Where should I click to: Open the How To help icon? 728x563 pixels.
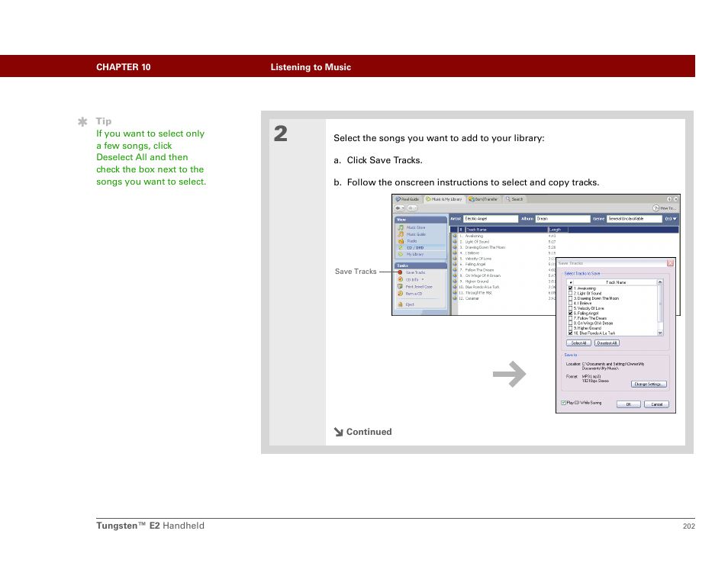656,208
